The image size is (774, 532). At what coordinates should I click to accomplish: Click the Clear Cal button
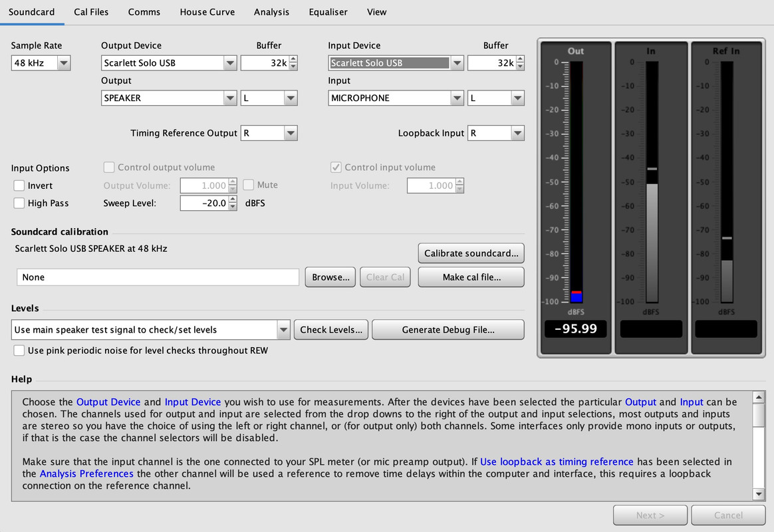[385, 277]
